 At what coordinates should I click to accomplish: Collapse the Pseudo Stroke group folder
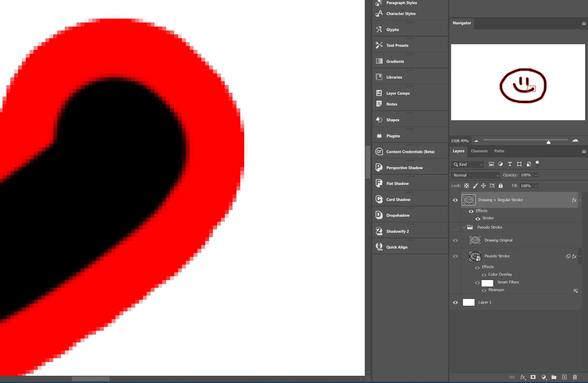[464, 227]
